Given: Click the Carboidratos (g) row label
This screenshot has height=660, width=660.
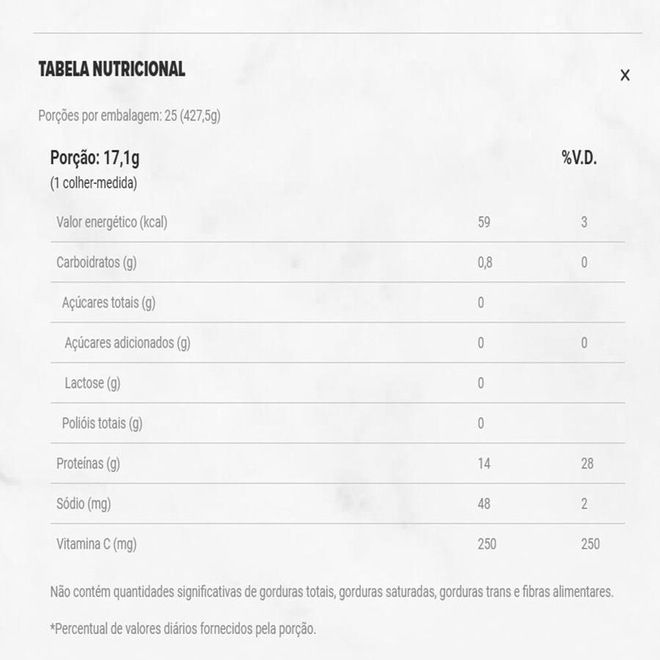Looking at the screenshot, I should [x=97, y=262].
